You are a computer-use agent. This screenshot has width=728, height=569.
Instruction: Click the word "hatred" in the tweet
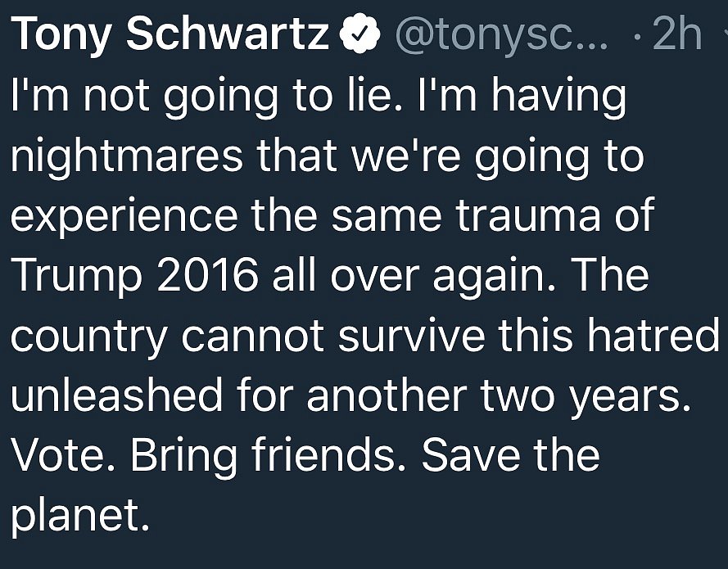pyautogui.click(x=653, y=334)
